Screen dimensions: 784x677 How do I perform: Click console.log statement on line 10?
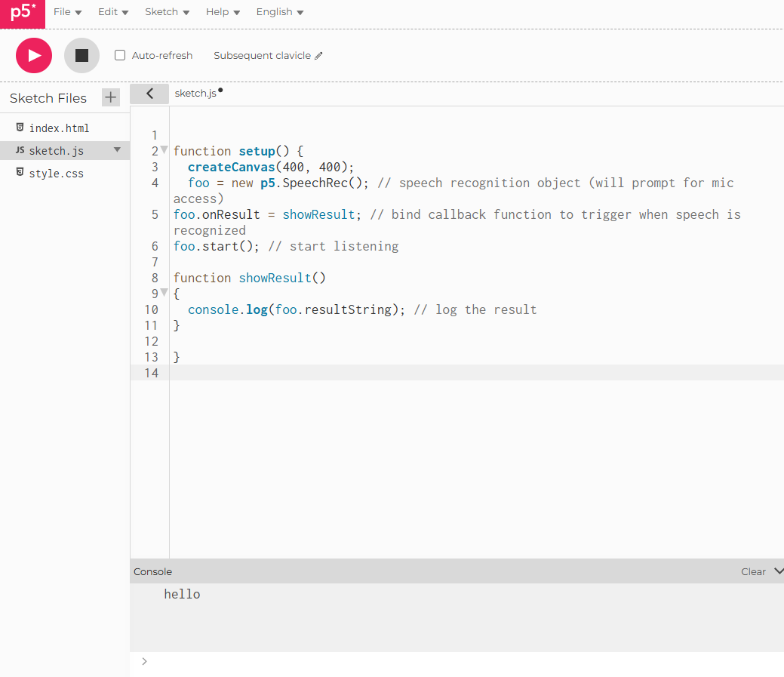(x=297, y=309)
